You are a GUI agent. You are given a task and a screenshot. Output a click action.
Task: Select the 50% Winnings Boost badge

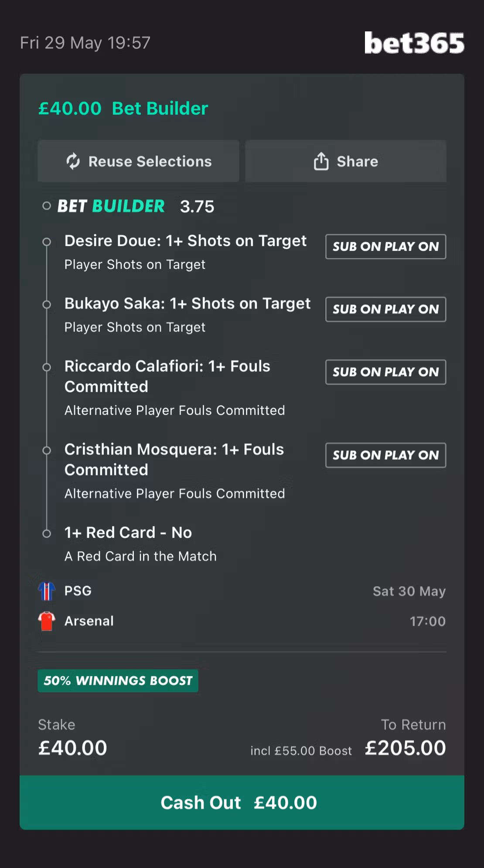click(x=118, y=680)
